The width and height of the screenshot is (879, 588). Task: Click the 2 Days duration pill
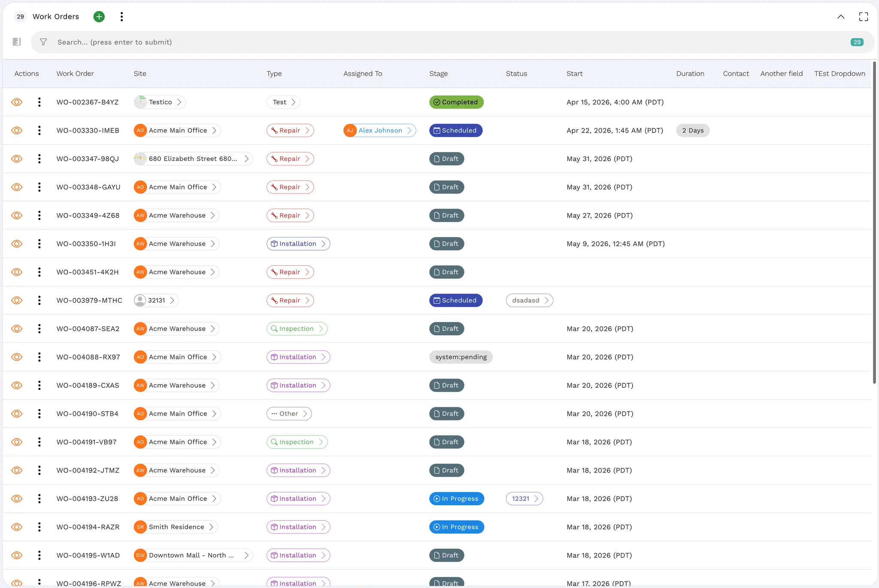[x=693, y=130]
